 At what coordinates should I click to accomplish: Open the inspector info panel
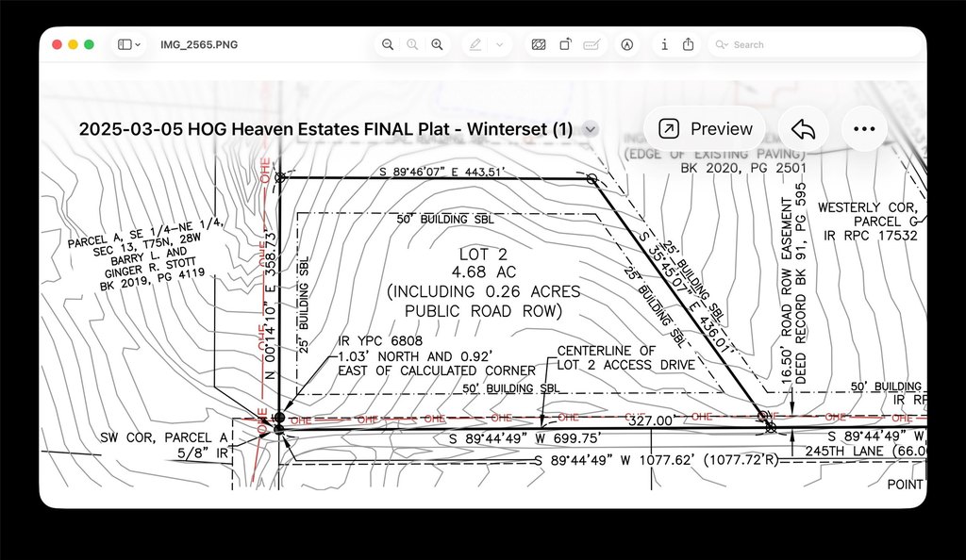click(x=664, y=44)
